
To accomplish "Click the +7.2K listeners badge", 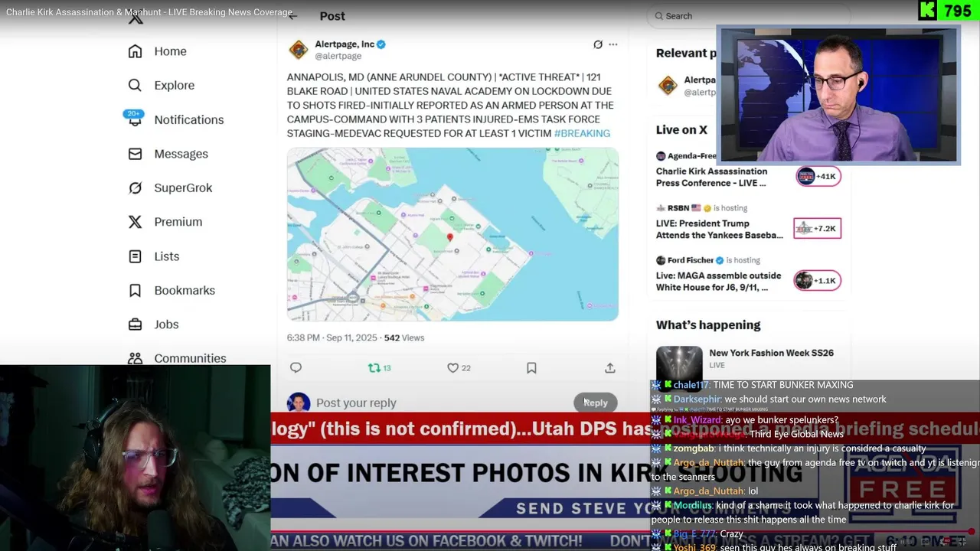I will (x=817, y=229).
